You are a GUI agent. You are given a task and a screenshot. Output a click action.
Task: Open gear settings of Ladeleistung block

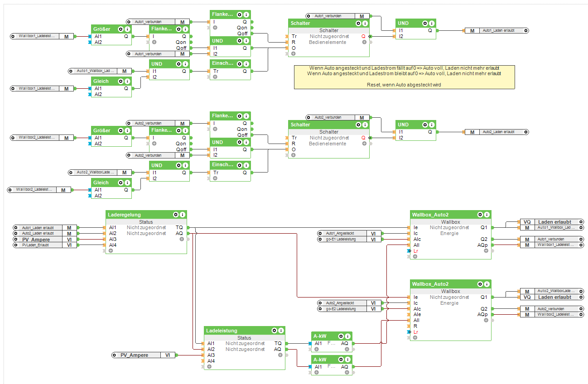[x=274, y=331]
